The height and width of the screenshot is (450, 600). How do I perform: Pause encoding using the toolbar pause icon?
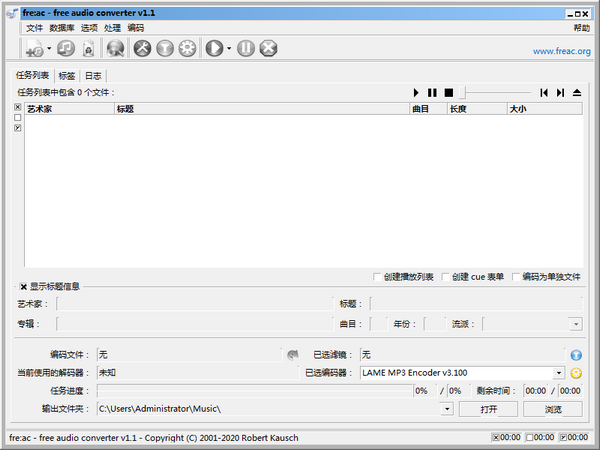coord(246,48)
